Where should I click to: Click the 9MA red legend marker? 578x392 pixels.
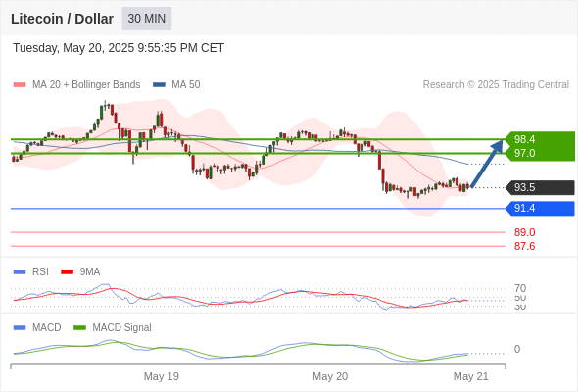click(x=67, y=272)
